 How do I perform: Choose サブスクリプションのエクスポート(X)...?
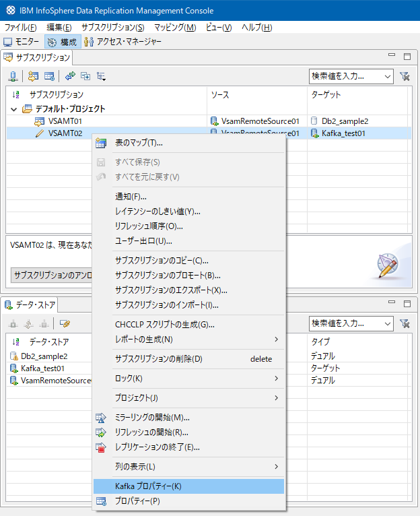[x=188, y=290]
